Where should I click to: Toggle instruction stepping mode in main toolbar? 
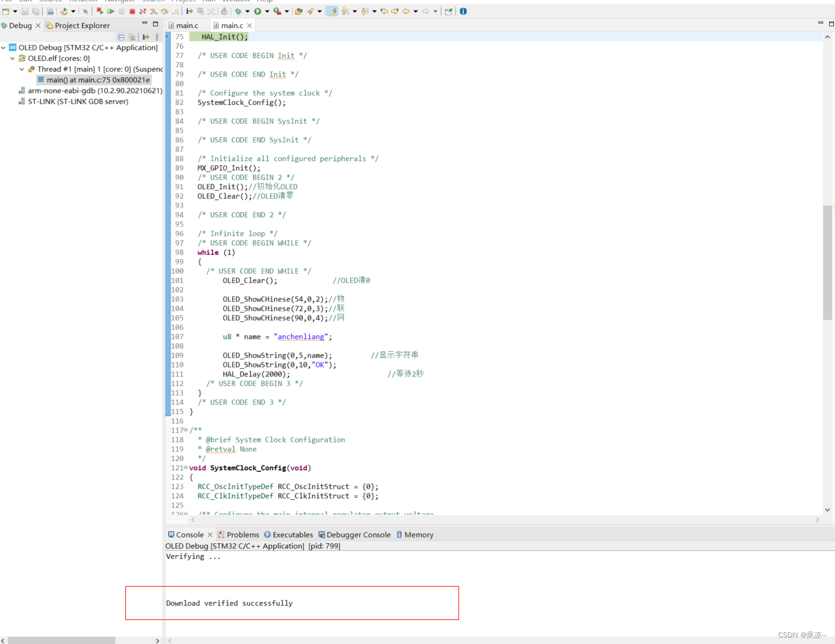[189, 11]
